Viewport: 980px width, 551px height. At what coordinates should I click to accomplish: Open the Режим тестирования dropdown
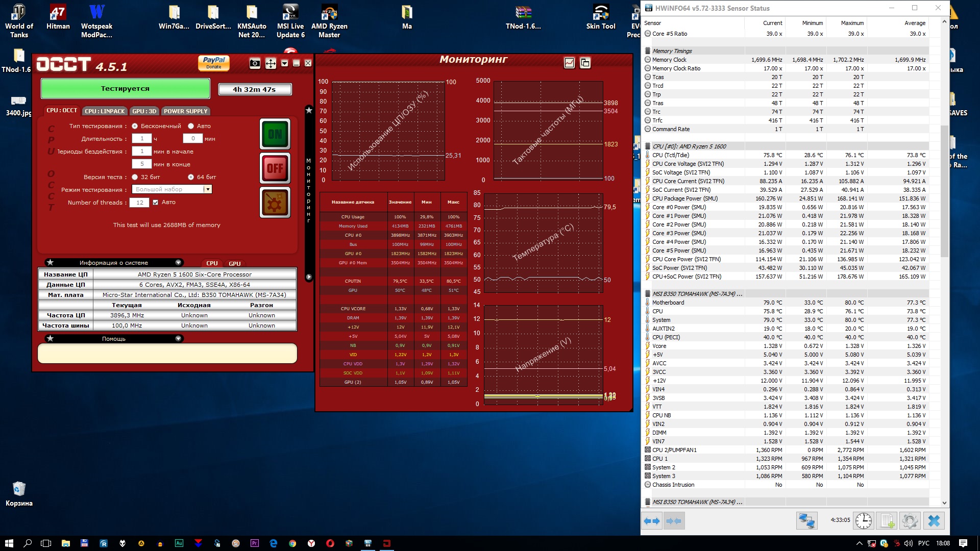[207, 189]
